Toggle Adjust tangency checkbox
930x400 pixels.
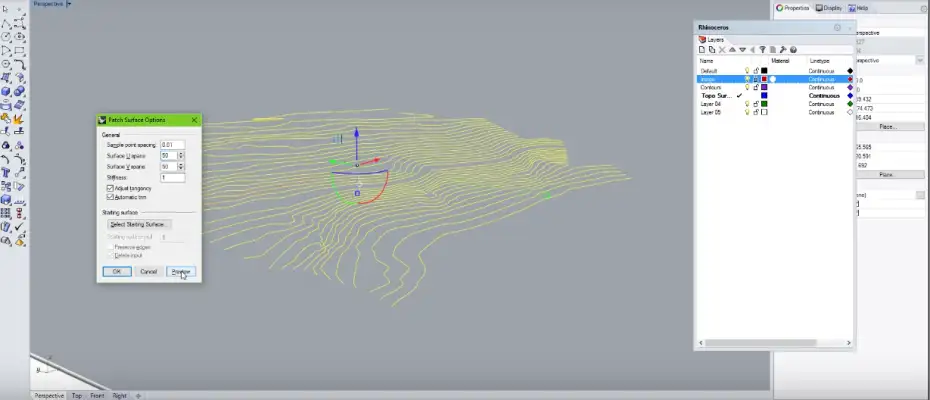pyautogui.click(x=110, y=188)
